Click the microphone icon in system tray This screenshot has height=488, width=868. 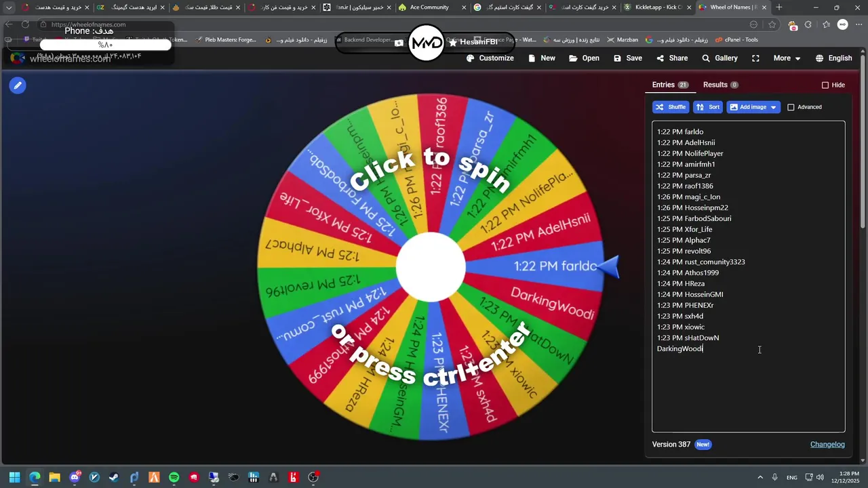pos(774,477)
